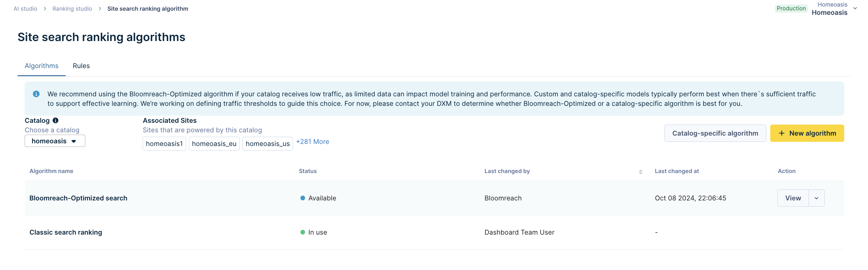Viewport: 868px width, 270px height.
Task: Click the Catalog info icon
Action: click(56, 120)
